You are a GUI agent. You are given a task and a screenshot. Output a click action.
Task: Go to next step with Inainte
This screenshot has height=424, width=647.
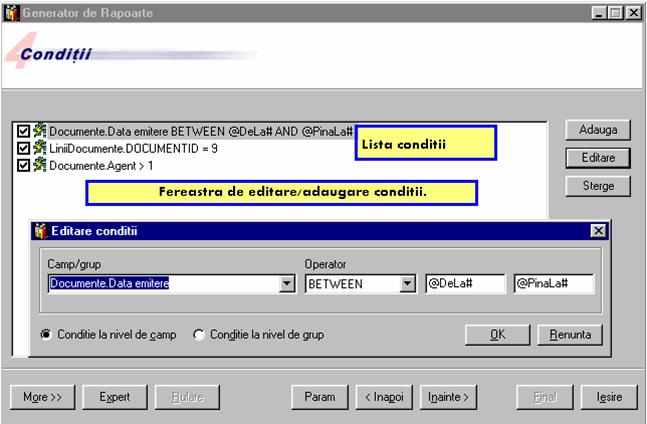(448, 397)
